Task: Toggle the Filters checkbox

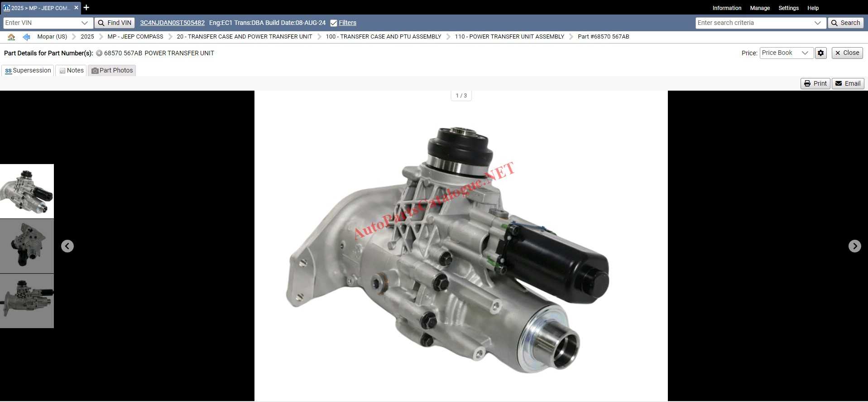Action: (x=334, y=23)
